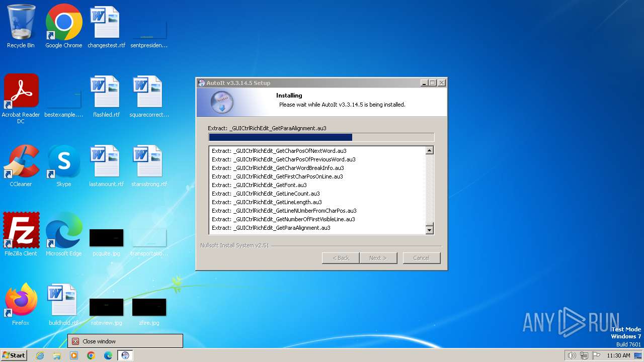Open FileZilla Client shortcut
Image resolution: width=644 pixels, height=362 pixels.
[x=21, y=235]
